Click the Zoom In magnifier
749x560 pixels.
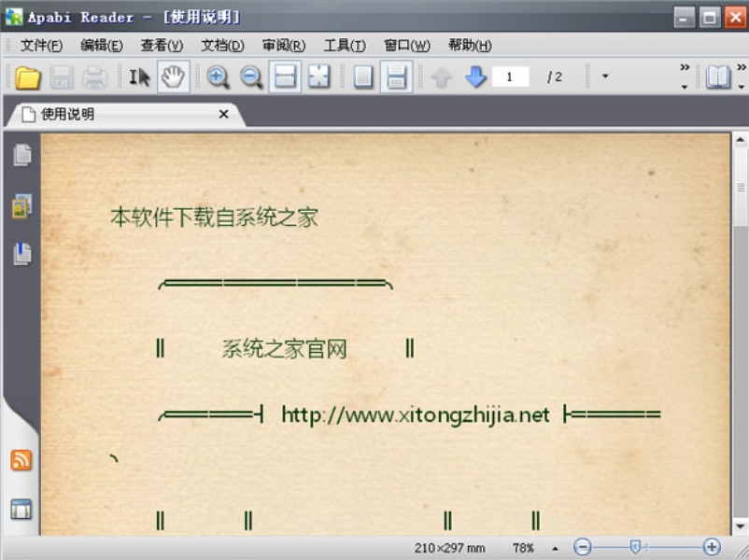[219, 77]
